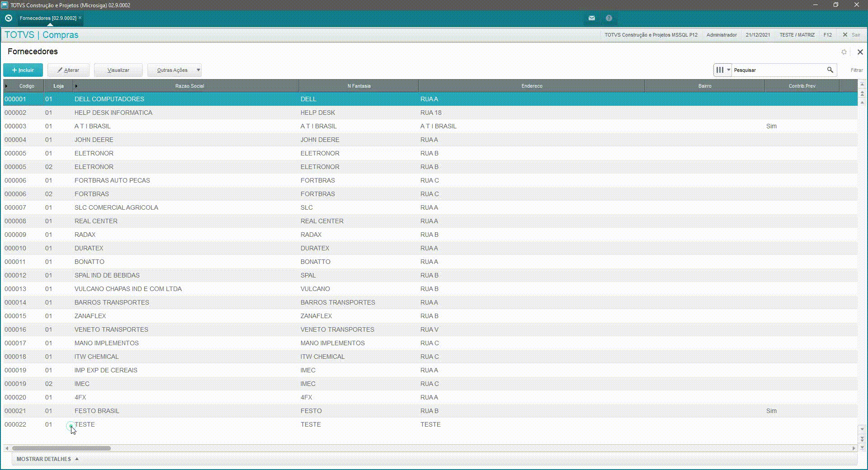This screenshot has width=868, height=470.
Task: Select SPAL IND DE BEBIDAS row
Action: point(430,275)
